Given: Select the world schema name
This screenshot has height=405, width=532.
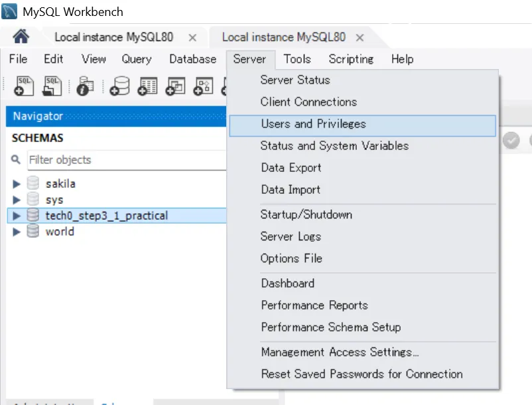Looking at the screenshot, I should pos(60,232).
